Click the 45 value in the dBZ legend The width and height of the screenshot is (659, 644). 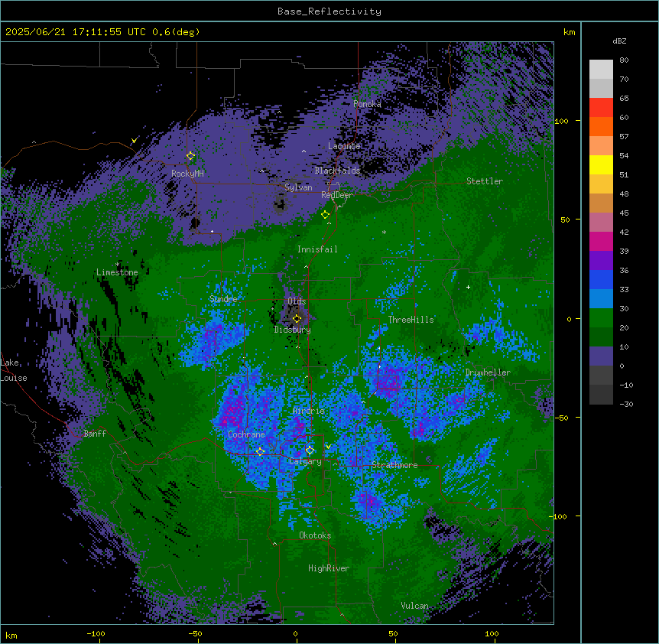[624, 213]
